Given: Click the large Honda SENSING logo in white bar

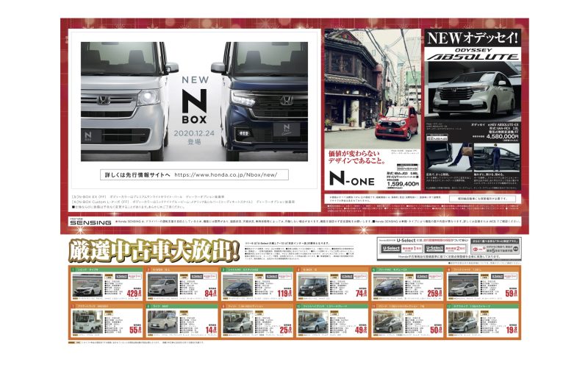Looking at the screenshot, I should (90, 222).
